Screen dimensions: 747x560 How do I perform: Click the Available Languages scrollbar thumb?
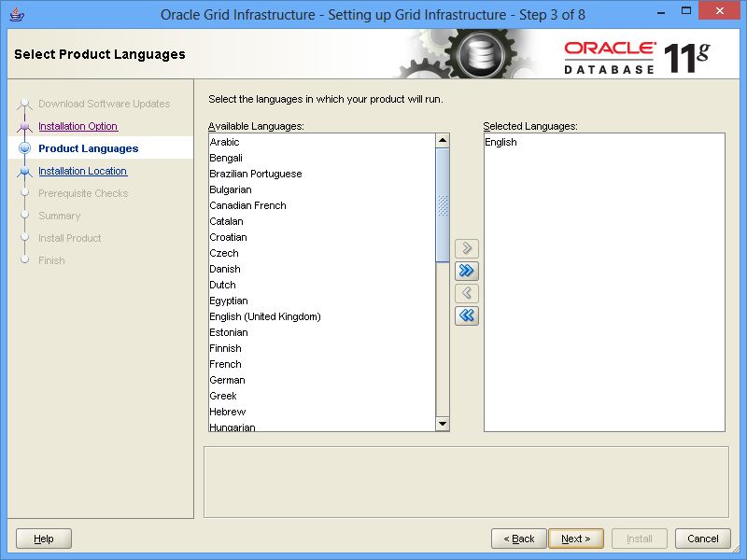[x=443, y=204]
